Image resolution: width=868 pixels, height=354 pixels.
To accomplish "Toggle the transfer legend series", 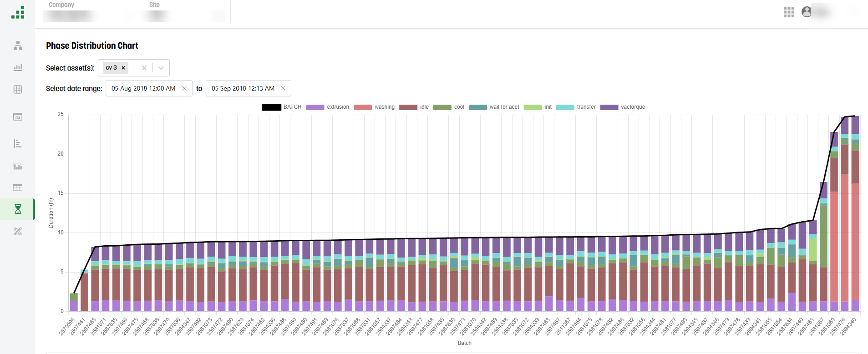I will tap(576, 107).
